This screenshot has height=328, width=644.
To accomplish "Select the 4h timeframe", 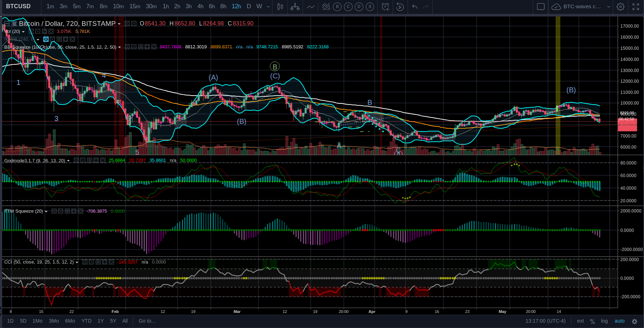I will (x=200, y=6).
